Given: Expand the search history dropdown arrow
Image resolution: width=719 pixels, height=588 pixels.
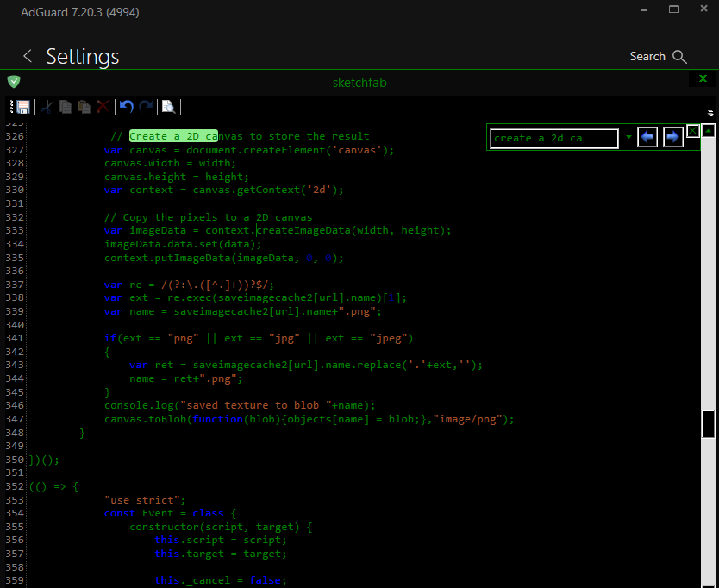Looking at the screenshot, I should tap(628, 137).
